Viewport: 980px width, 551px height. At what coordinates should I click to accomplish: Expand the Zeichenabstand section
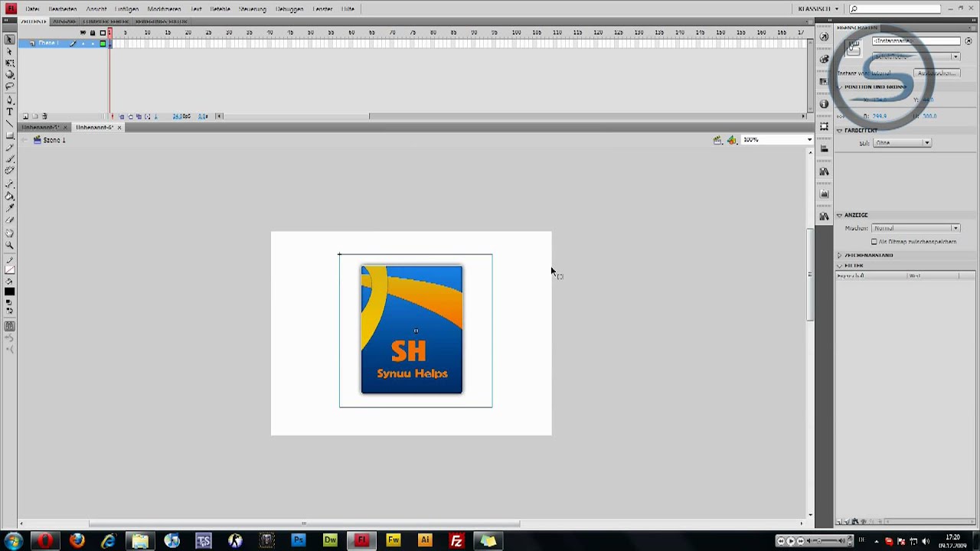839,255
